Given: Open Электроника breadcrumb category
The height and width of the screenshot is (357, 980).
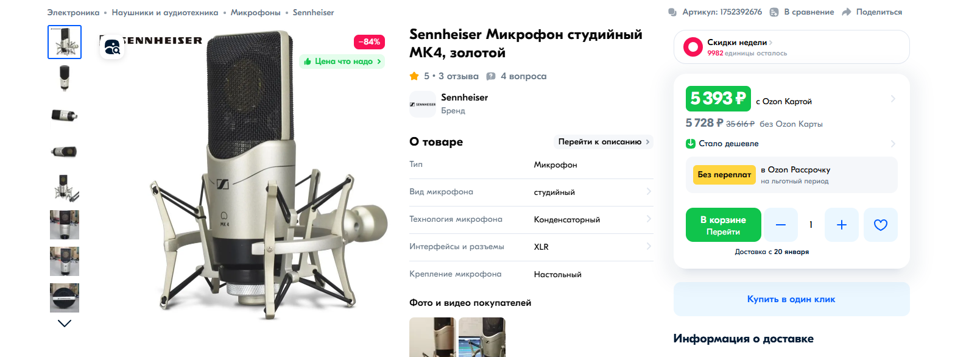Looking at the screenshot, I should point(73,12).
